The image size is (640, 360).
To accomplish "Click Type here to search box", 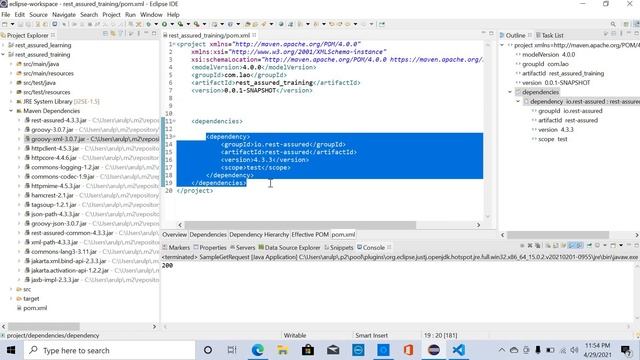I will 109,350.
